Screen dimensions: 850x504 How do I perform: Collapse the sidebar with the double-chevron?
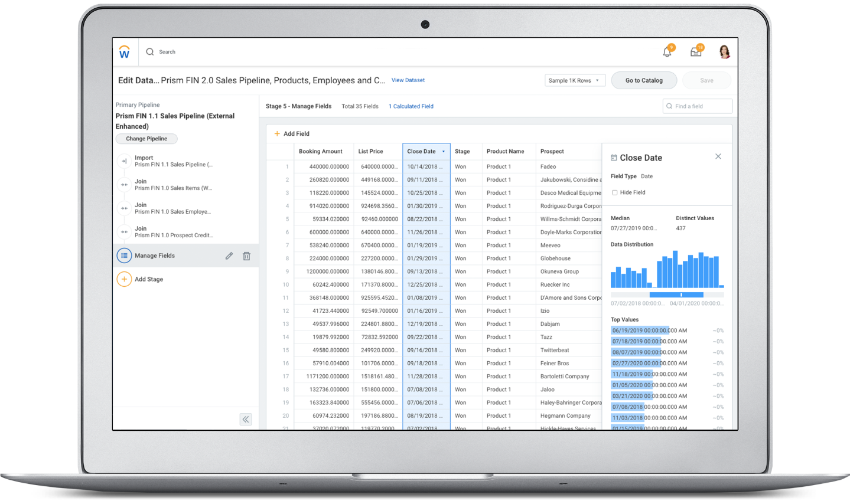click(x=246, y=419)
